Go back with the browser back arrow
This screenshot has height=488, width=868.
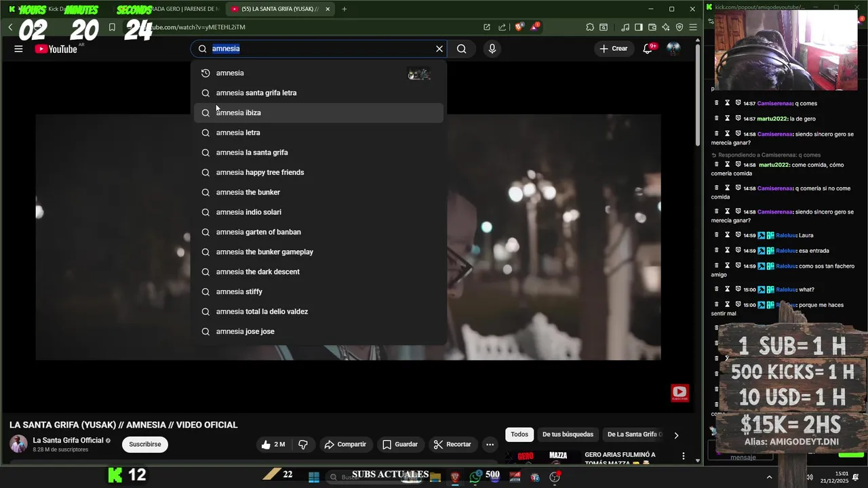[x=11, y=27]
